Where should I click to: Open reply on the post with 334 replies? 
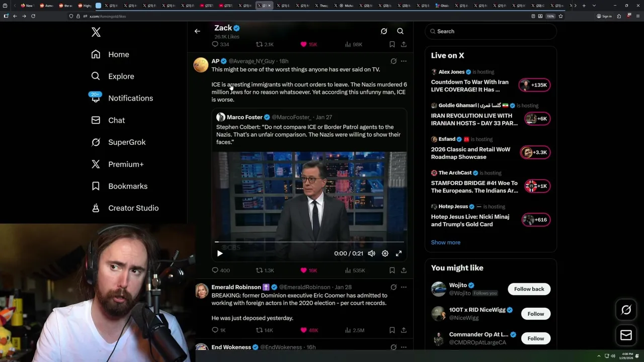(x=220, y=44)
